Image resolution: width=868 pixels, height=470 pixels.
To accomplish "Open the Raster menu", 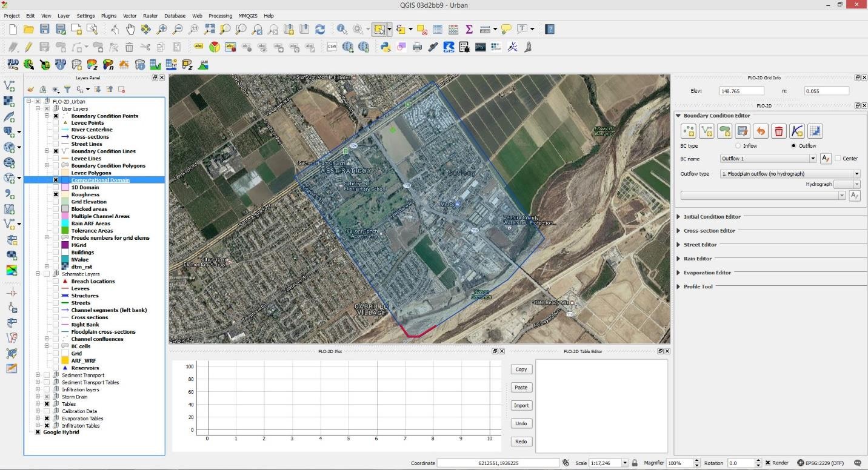I will tap(150, 16).
